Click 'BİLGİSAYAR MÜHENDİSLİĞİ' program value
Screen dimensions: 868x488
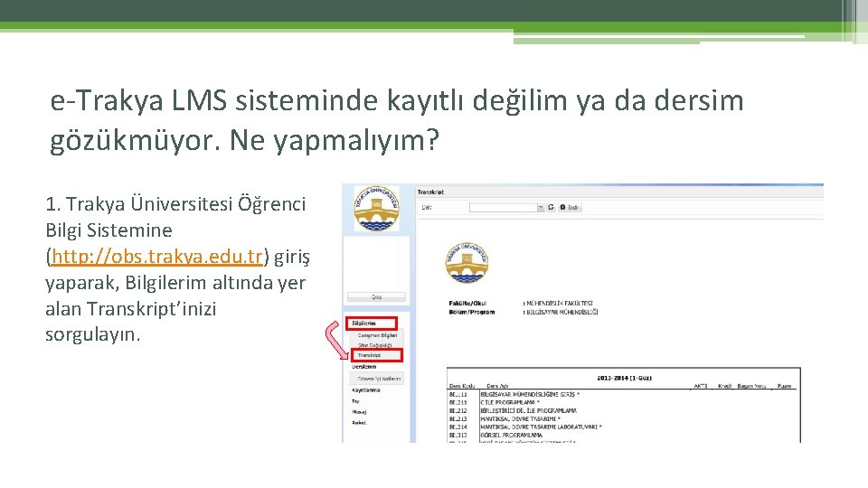tap(561, 312)
